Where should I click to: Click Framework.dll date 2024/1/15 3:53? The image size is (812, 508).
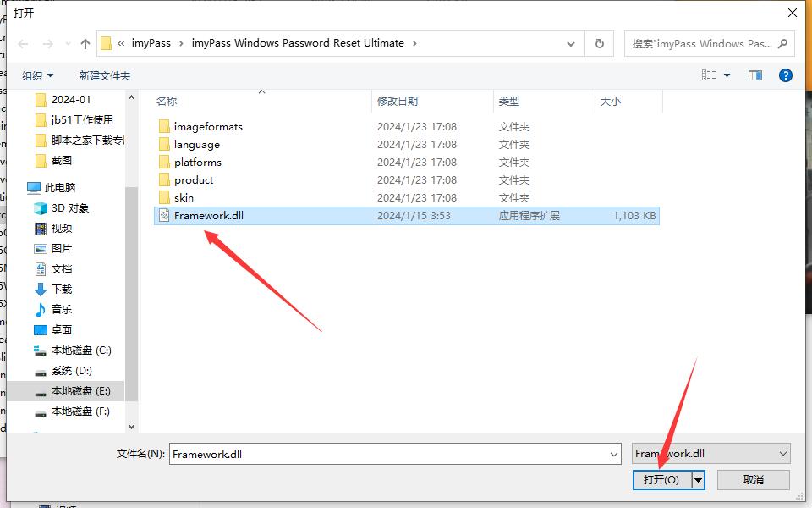pos(414,216)
